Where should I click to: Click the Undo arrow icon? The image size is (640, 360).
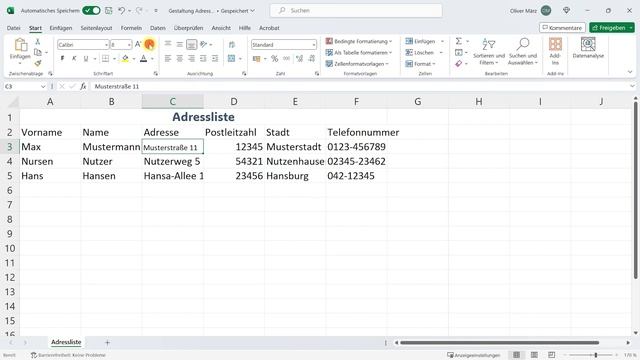[x=121, y=11]
